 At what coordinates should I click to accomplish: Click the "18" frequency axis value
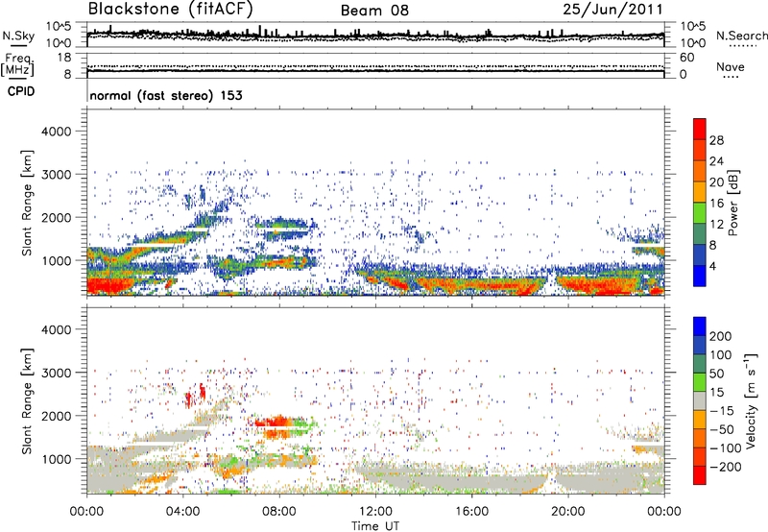tap(64, 58)
